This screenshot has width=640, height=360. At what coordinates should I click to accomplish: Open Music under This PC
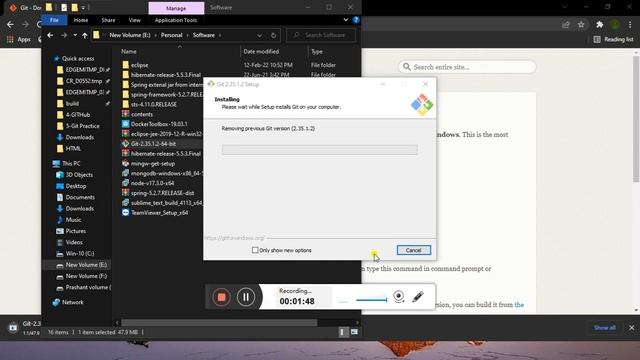(73, 220)
